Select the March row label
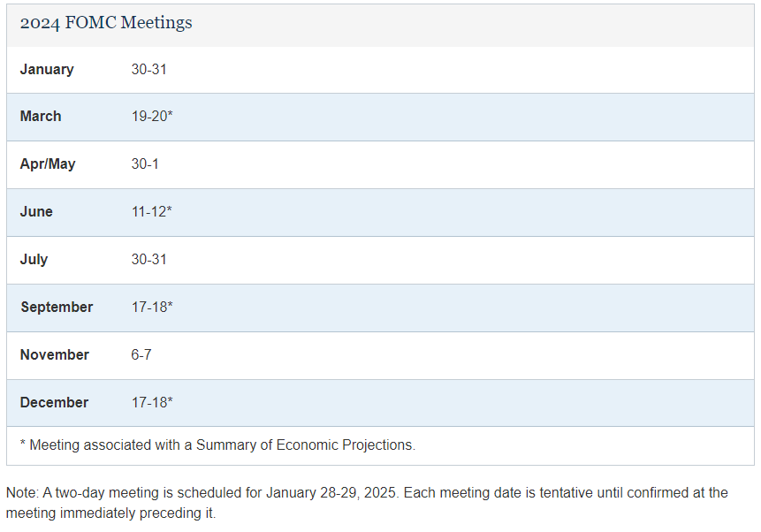Image resolution: width=761 pixels, height=532 pixels. click(41, 117)
